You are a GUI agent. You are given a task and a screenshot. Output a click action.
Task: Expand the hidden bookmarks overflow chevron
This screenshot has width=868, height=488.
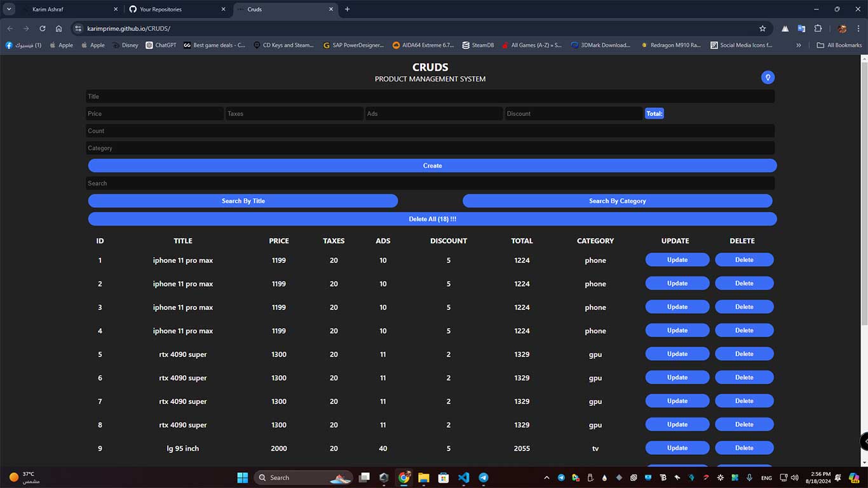(799, 45)
